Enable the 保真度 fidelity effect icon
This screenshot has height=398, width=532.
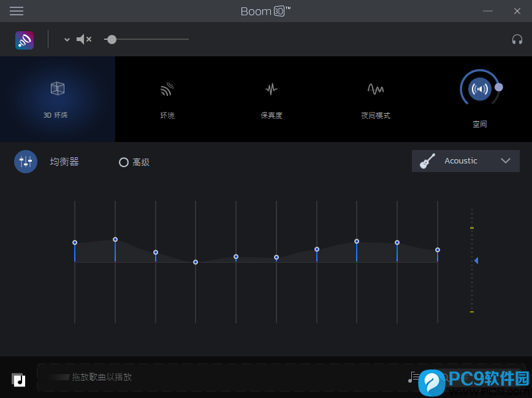coord(271,89)
